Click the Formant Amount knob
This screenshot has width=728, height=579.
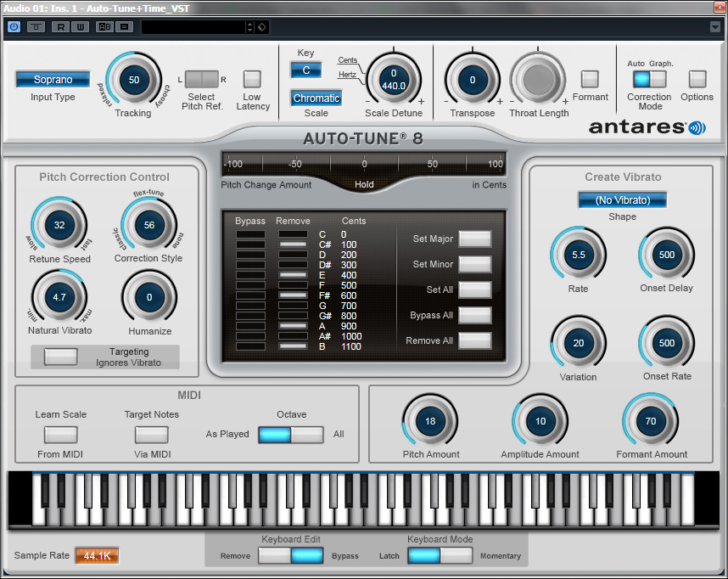[650, 421]
